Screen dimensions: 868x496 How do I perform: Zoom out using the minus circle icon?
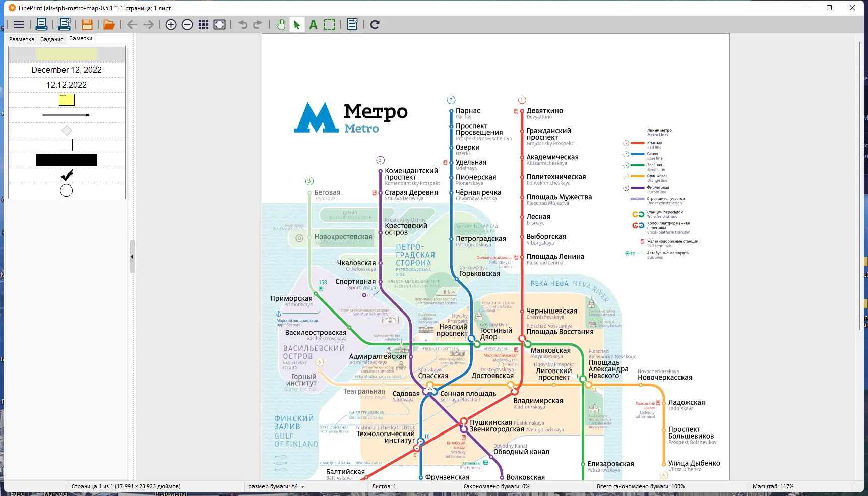click(x=188, y=24)
